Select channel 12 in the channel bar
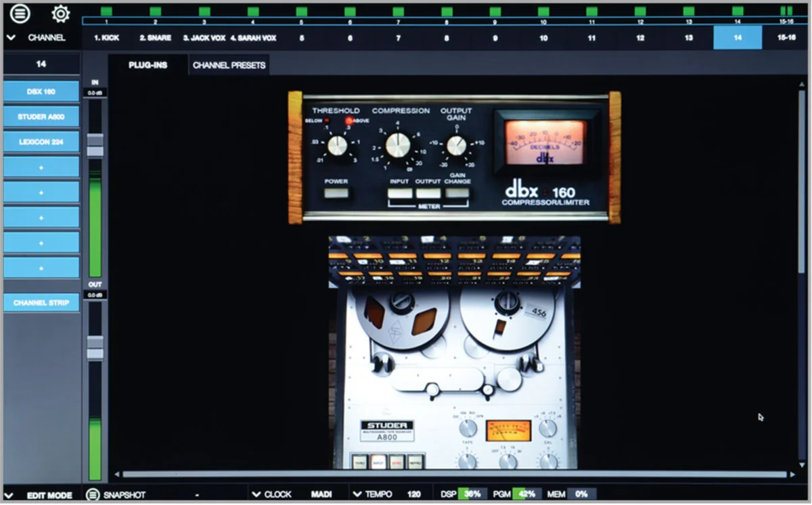The height and width of the screenshot is (505, 812). pyautogui.click(x=640, y=38)
